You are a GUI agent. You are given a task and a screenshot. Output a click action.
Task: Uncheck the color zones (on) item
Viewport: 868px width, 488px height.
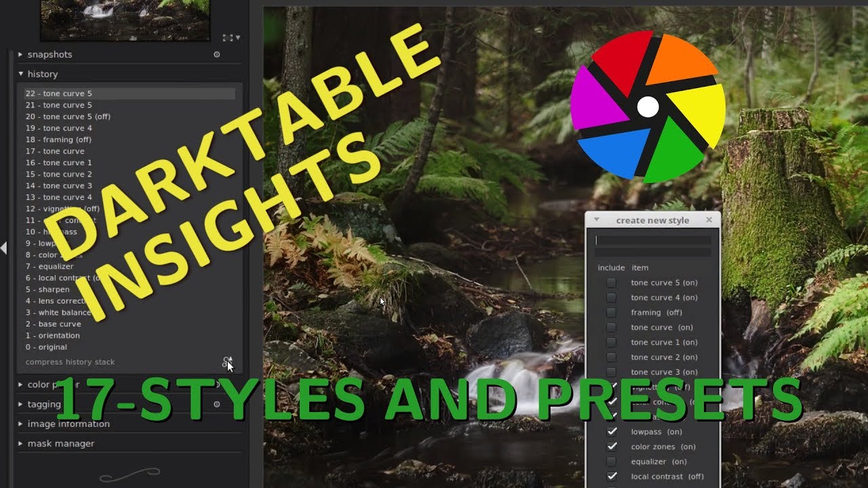612,447
